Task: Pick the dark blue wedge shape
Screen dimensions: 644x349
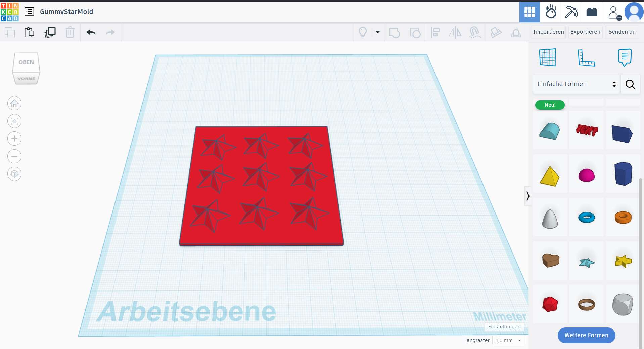Action: click(622, 133)
